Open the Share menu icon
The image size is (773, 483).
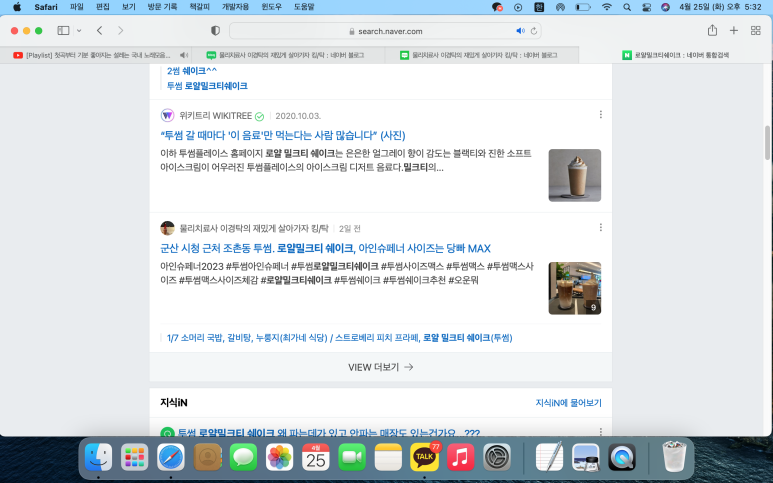point(712,30)
